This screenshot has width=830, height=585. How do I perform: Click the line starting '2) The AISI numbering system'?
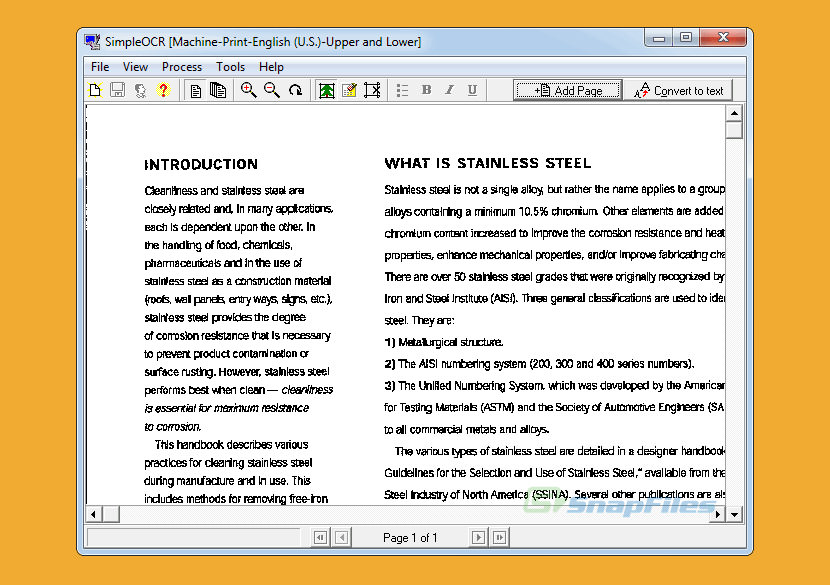539,364
